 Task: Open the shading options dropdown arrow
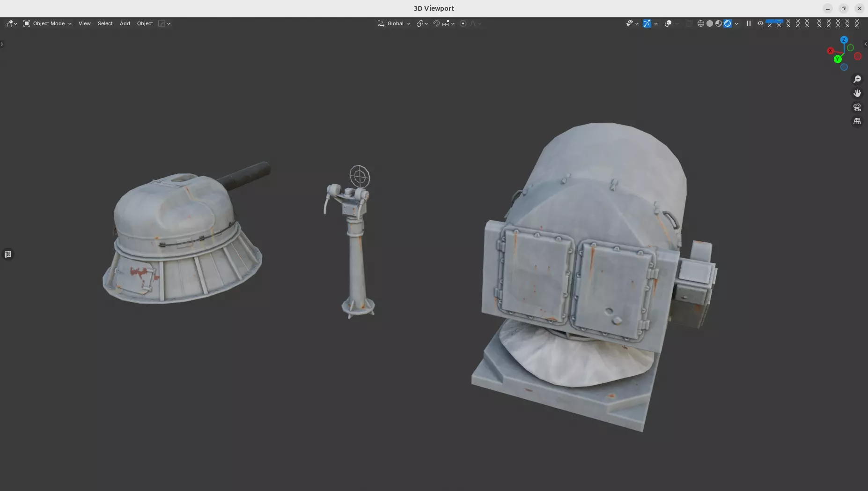(x=736, y=23)
